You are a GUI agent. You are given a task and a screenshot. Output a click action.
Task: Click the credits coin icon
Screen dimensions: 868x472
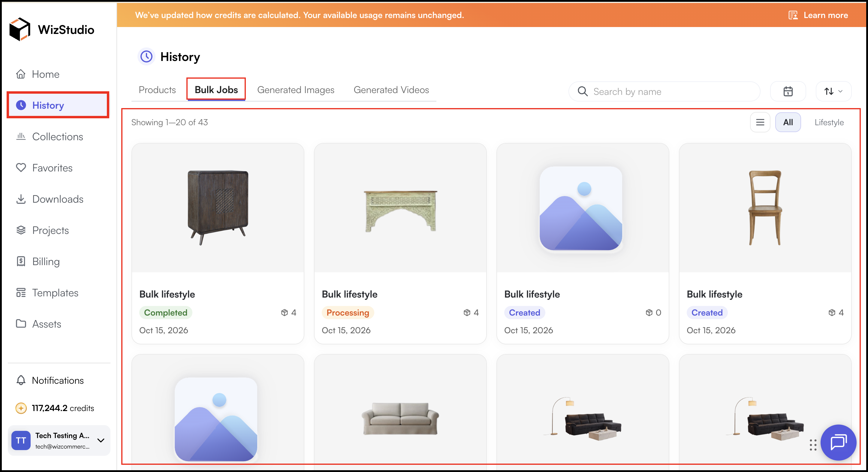[x=21, y=408]
